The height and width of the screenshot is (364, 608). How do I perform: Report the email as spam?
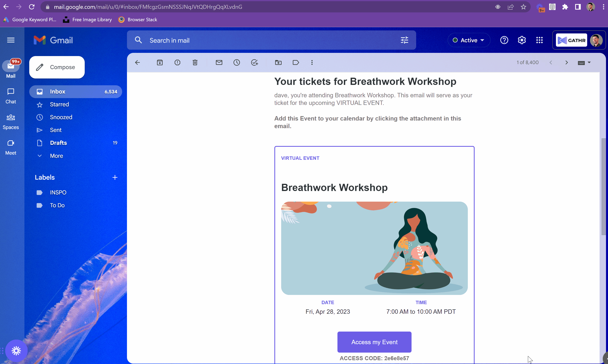pyautogui.click(x=177, y=62)
